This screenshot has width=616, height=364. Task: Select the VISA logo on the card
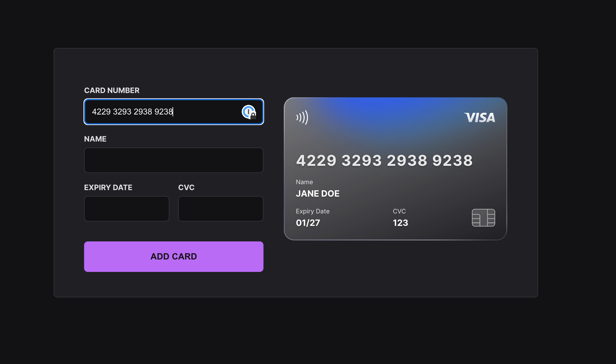click(479, 118)
